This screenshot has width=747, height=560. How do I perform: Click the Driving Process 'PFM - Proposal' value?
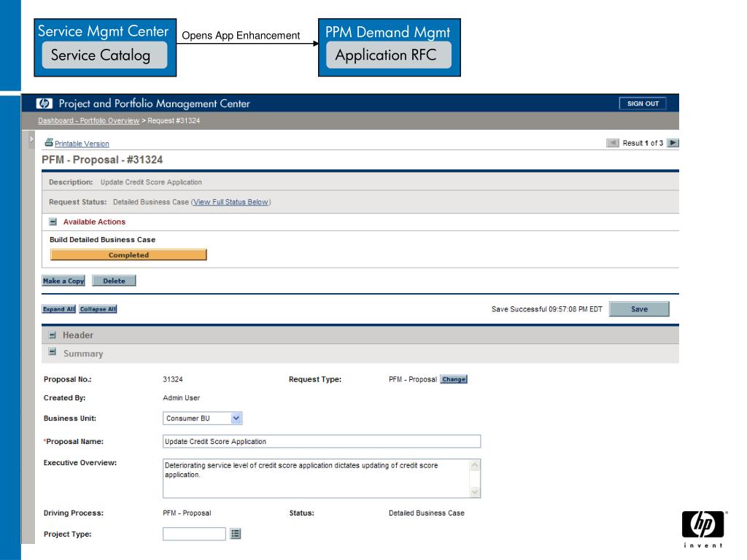(187, 513)
